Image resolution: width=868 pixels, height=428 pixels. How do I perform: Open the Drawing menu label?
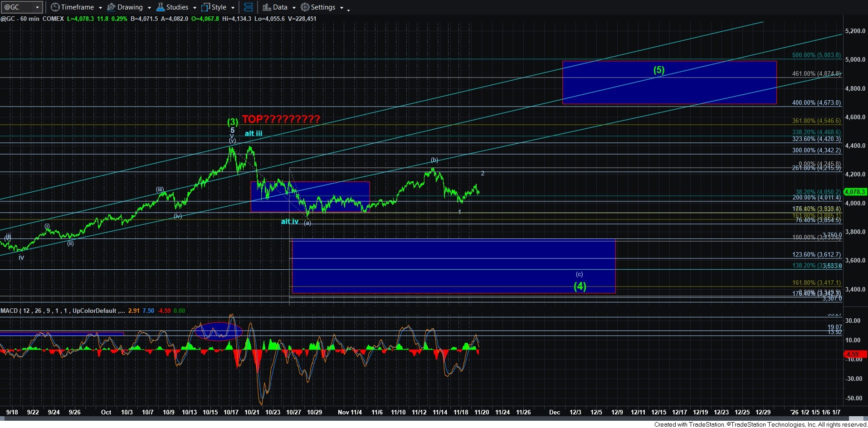[130, 7]
